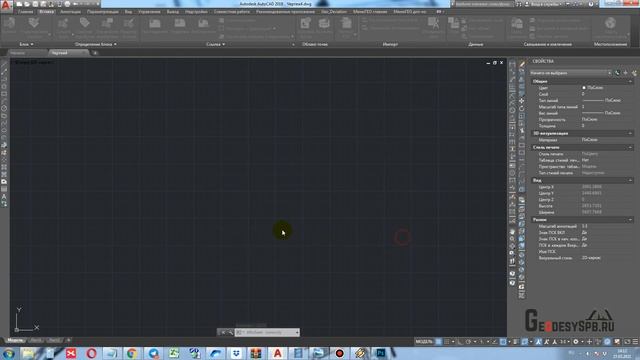Viewport: 640px width, 360px height.
Task: Open the Параметризация ribbon tab
Action: pyautogui.click(x=102, y=12)
